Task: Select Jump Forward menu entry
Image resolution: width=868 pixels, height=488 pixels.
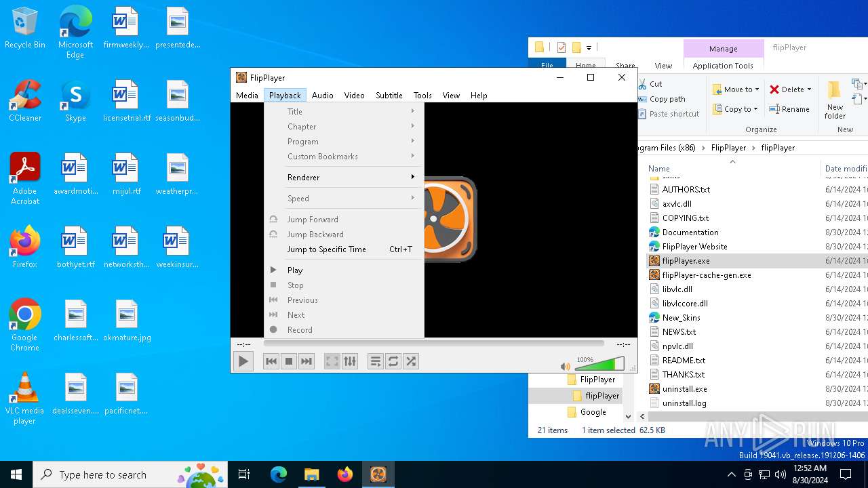Action: point(344,220)
